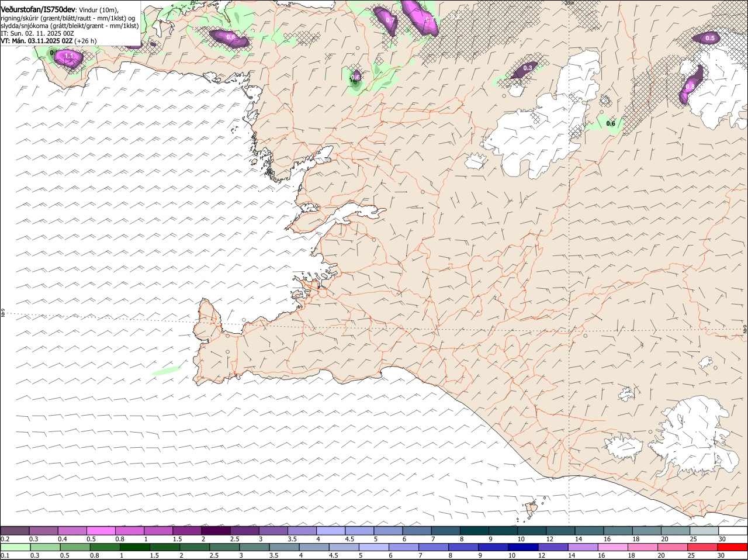748x560 pixels.
Task: Pick the top legend swatch labeled 14
Action: click(589, 530)
